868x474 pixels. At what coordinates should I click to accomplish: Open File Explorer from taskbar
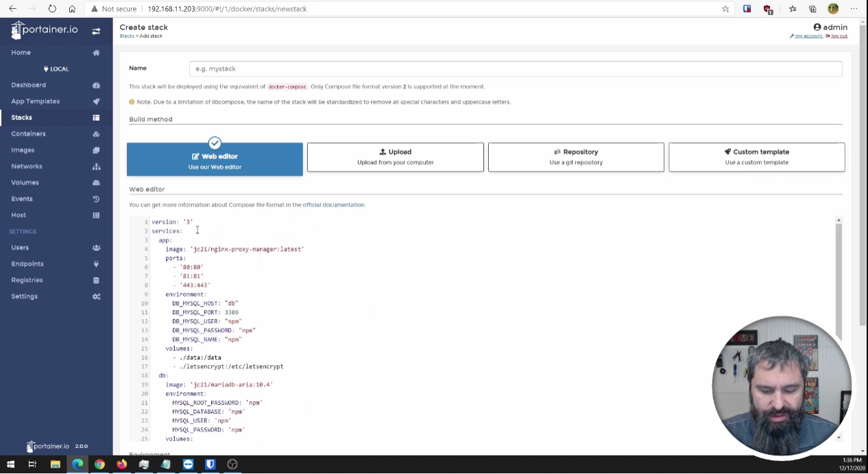[x=55, y=464]
